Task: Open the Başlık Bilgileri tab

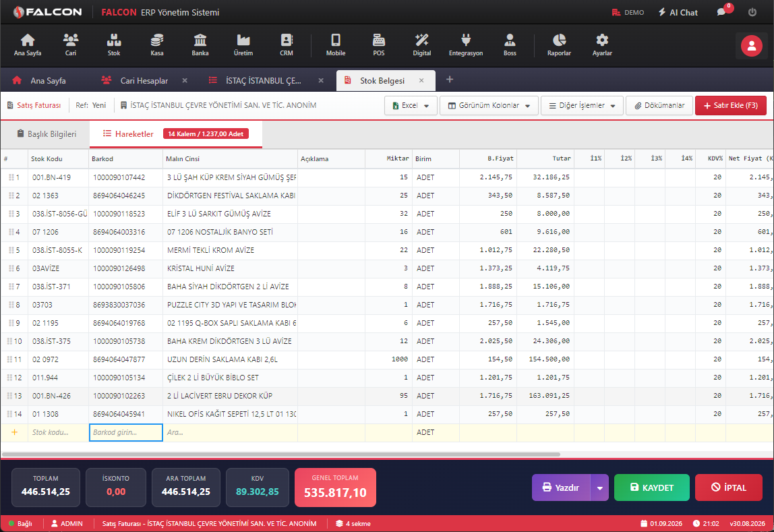Action: 47,134
